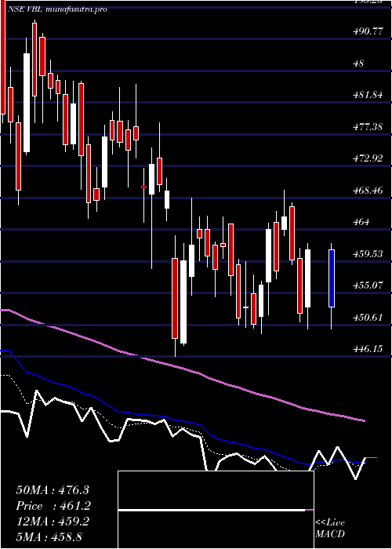Select the 481.84 price level label

click(368, 95)
